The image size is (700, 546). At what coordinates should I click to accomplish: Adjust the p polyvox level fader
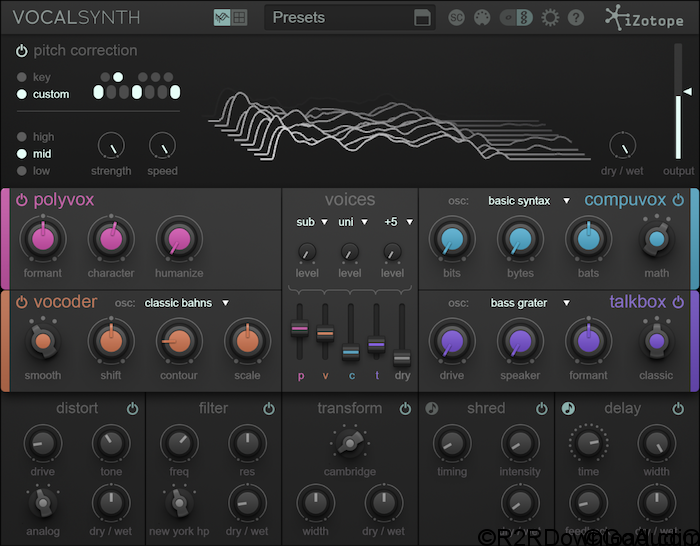tap(300, 329)
